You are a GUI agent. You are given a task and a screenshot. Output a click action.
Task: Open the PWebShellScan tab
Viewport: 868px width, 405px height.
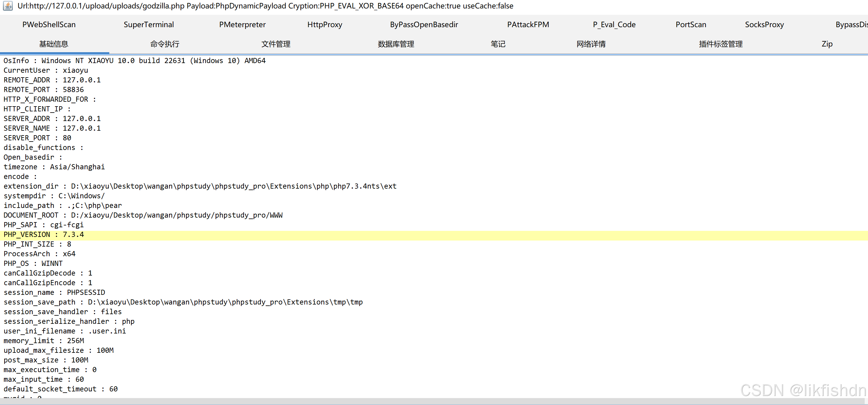click(x=49, y=25)
